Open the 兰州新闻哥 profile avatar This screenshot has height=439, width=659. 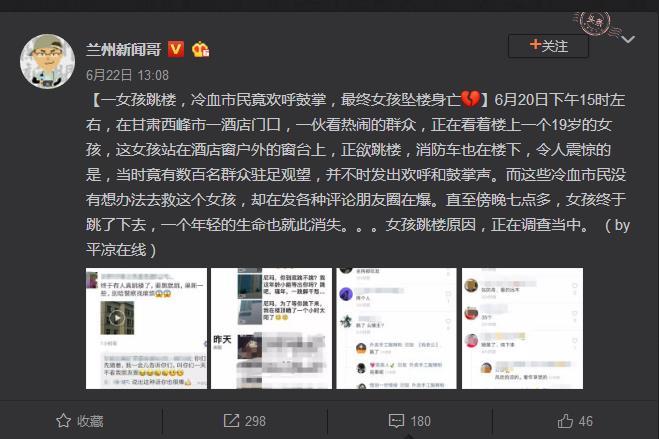click(47, 61)
